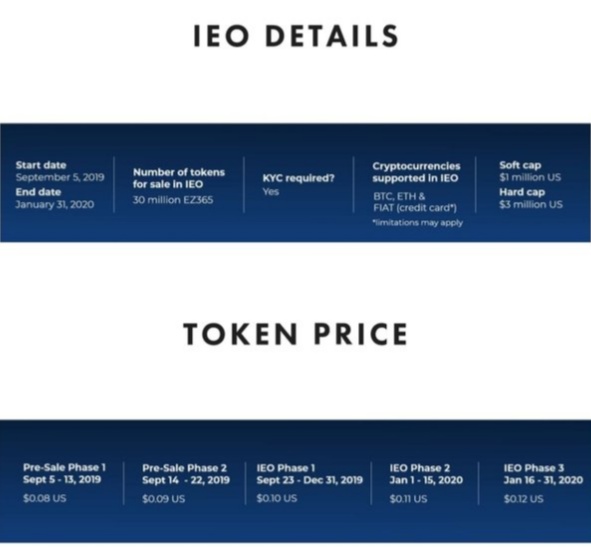Click Cryptocurrencies supported in IEO label
This screenshot has height=547, width=591.
coord(416,172)
